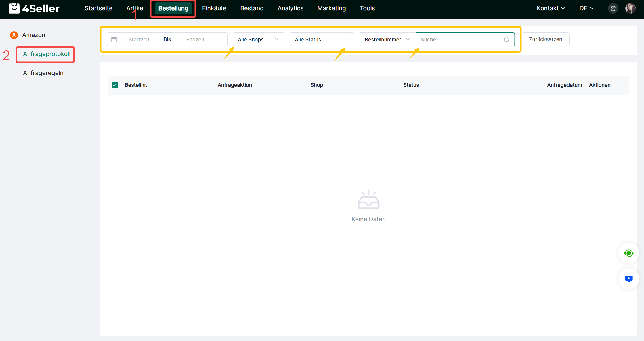This screenshot has height=341, width=644.
Task: Click the calendar icon in date filter
Action: pos(114,40)
